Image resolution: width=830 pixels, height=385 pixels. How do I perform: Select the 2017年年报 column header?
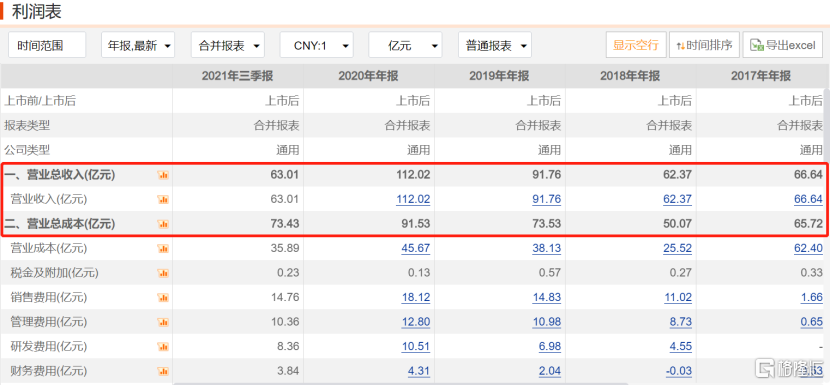pyautogui.click(x=761, y=76)
